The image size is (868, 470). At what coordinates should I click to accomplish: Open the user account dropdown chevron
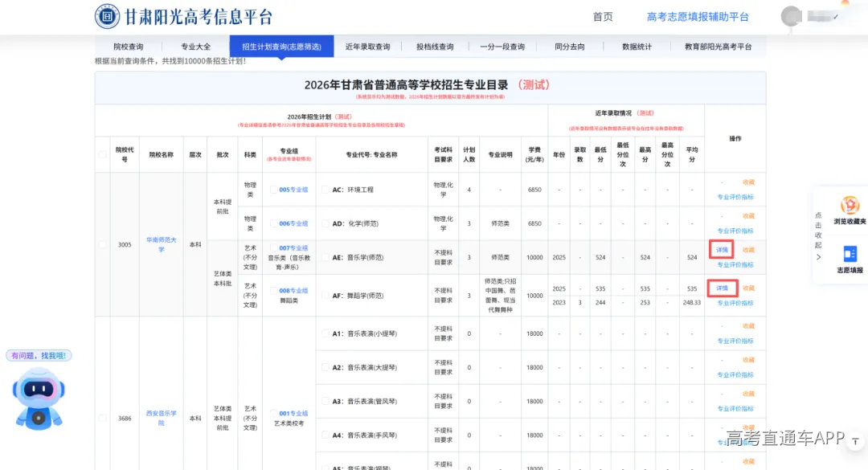(x=836, y=17)
